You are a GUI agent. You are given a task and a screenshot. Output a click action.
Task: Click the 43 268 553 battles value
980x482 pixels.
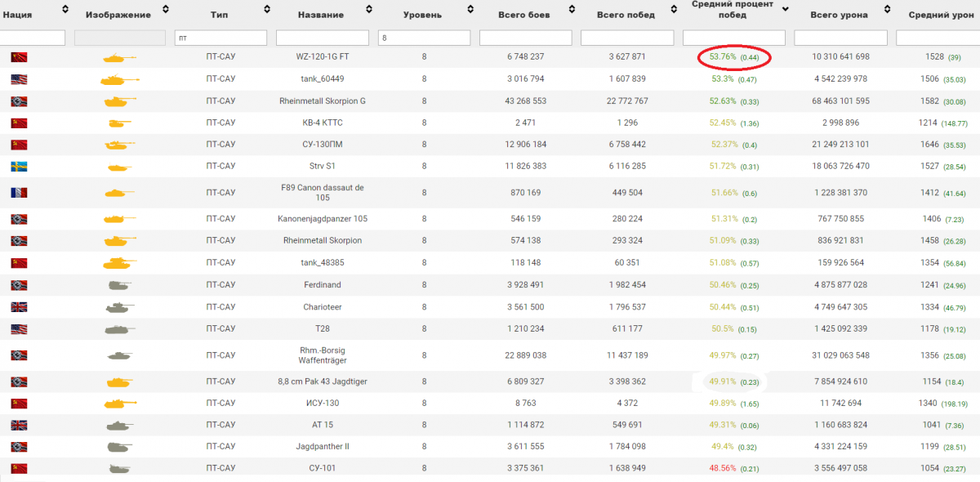525,101
